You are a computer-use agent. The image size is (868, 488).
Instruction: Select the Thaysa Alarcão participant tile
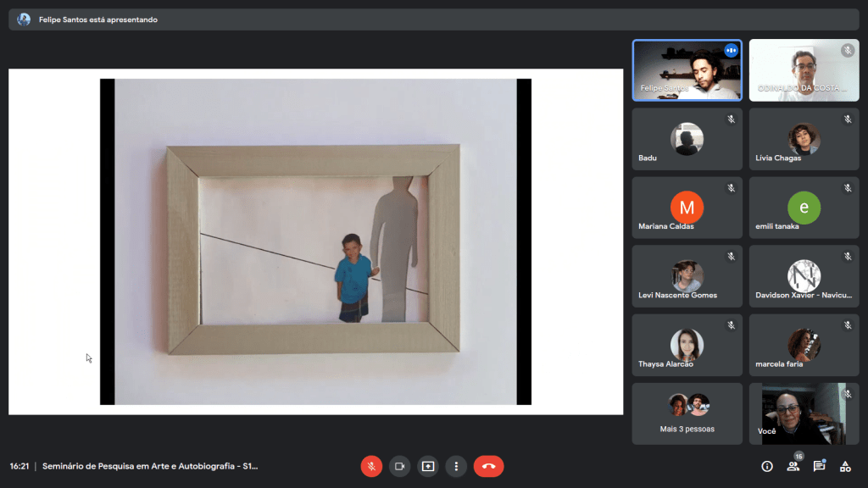pyautogui.click(x=687, y=345)
